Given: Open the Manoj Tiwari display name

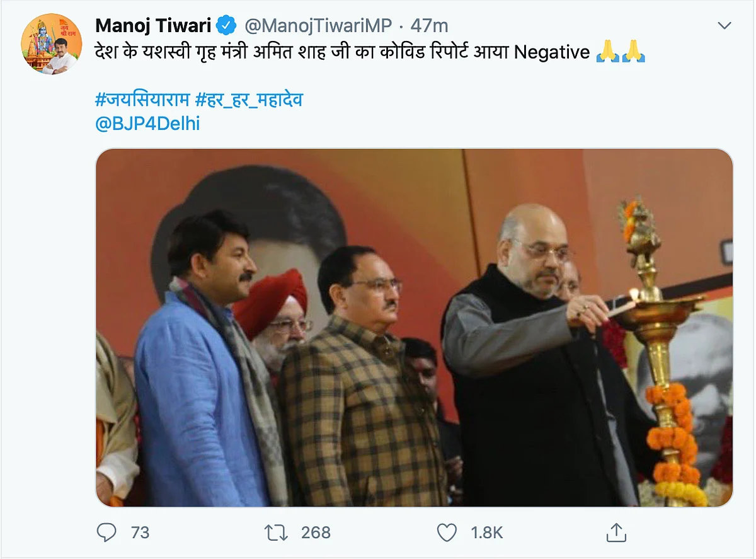Looking at the screenshot, I should 153,26.
